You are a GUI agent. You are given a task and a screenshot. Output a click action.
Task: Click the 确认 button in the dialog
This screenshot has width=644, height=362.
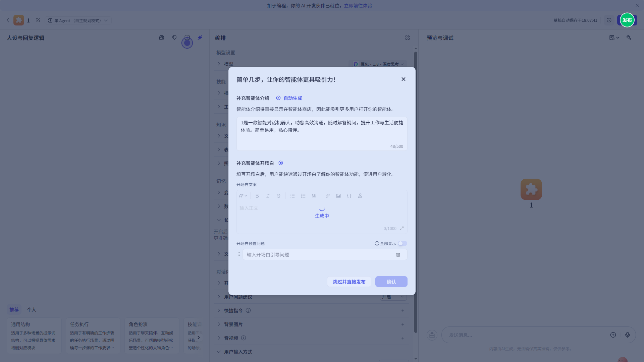[x=391, y=282]
